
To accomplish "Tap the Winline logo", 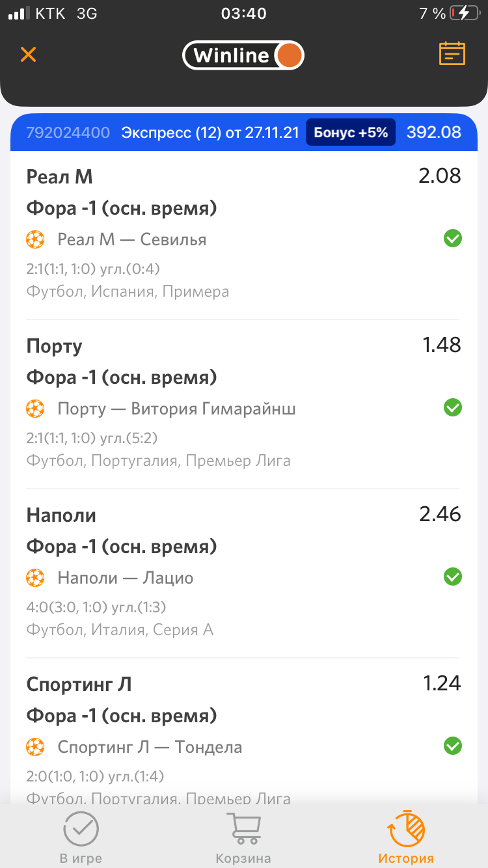I will tap(243, 55).
